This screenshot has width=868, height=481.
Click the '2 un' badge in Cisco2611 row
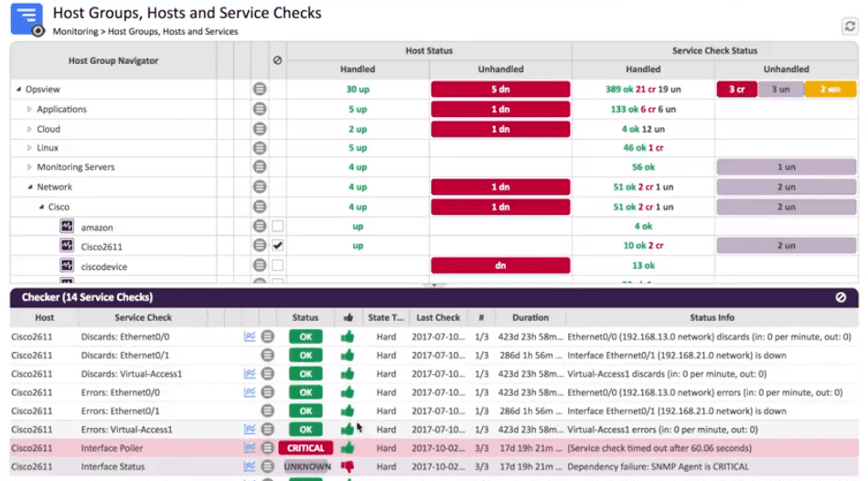coord(786,245)
